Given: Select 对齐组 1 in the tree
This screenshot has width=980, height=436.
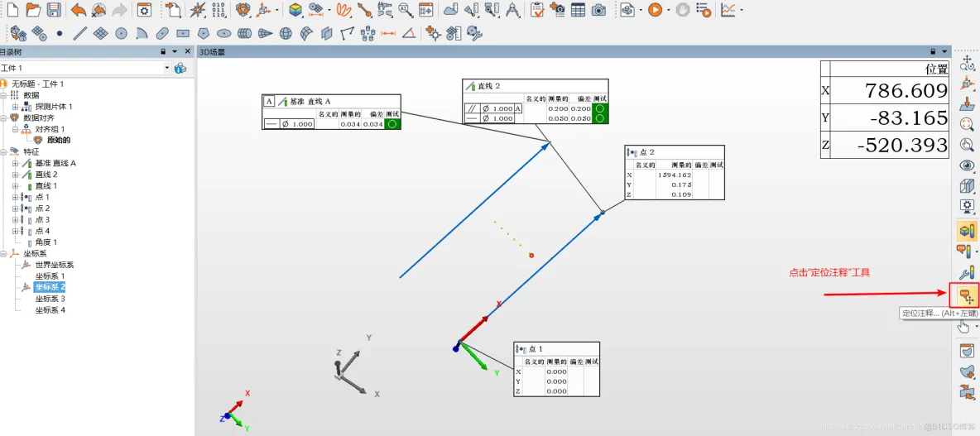Looking at the screenshot, I should 50,129.
